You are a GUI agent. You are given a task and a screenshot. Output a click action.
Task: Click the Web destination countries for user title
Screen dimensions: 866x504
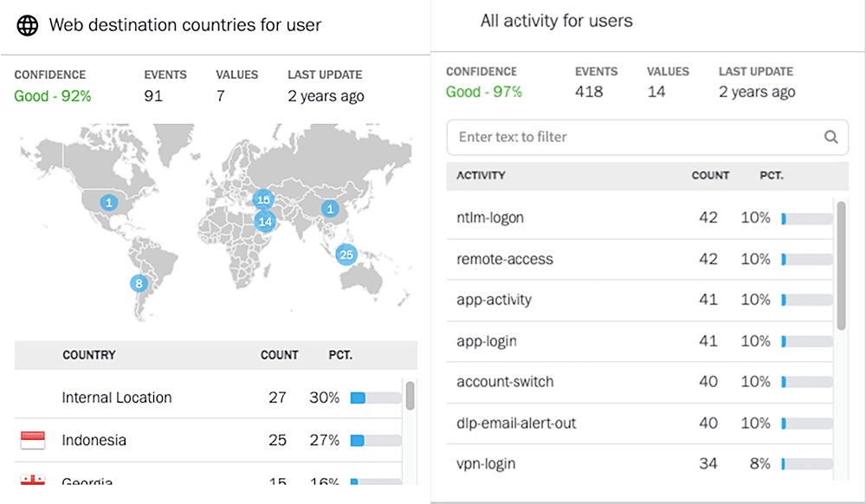[185, 25]
